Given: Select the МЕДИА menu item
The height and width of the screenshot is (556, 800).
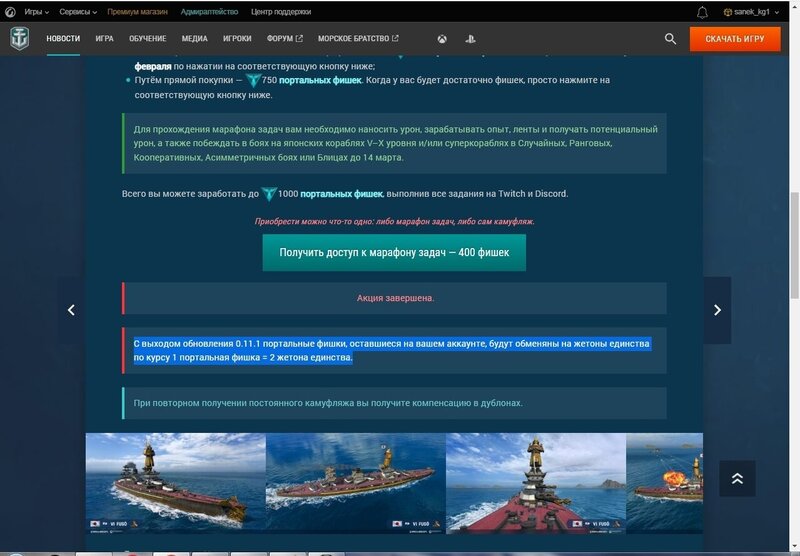Looking at the screenshot, I should click(194, 39).
